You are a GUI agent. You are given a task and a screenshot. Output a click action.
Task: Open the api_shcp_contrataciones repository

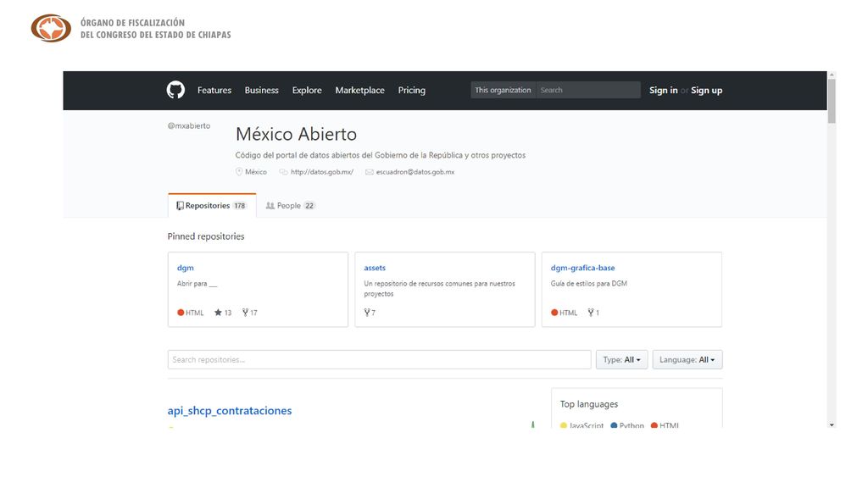230,411
